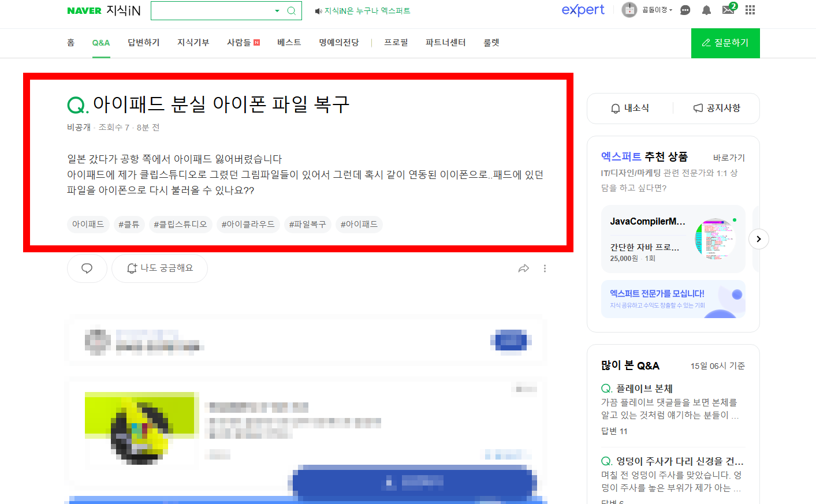This screenshot has height=504, width=816.
Task: Open the 룰렛 menu item
Action: coord(491,43)
